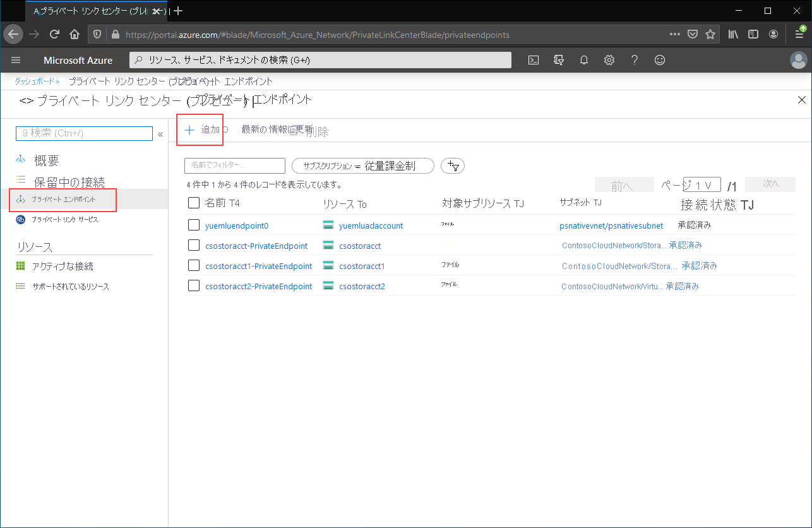
Task: Open a new browser tab
Action: point(178,11)
